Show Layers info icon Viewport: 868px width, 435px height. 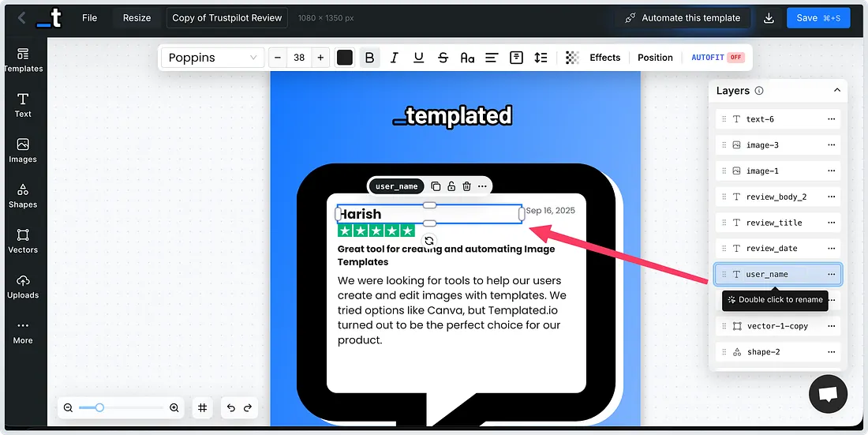[759, 90]
